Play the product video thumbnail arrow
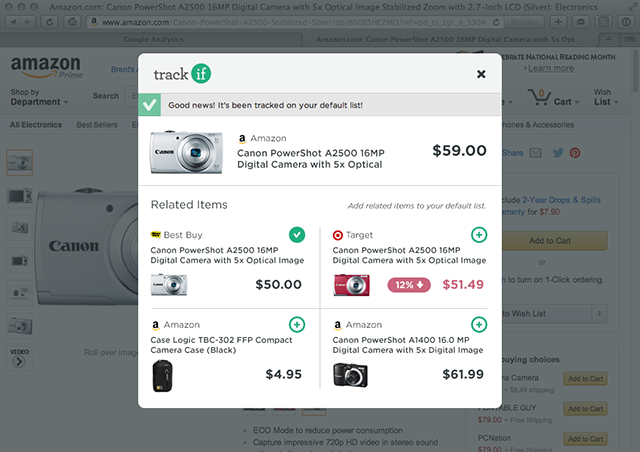 (x=19, y=361)
